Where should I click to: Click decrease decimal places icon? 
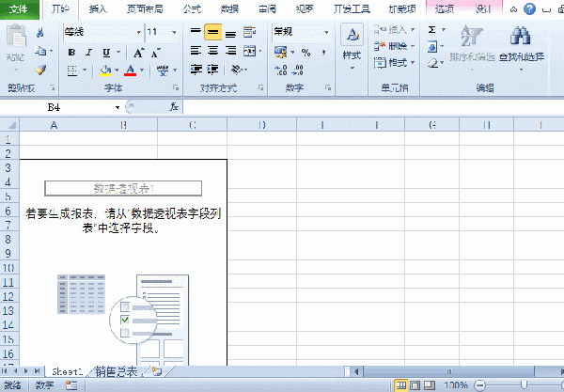297,71
